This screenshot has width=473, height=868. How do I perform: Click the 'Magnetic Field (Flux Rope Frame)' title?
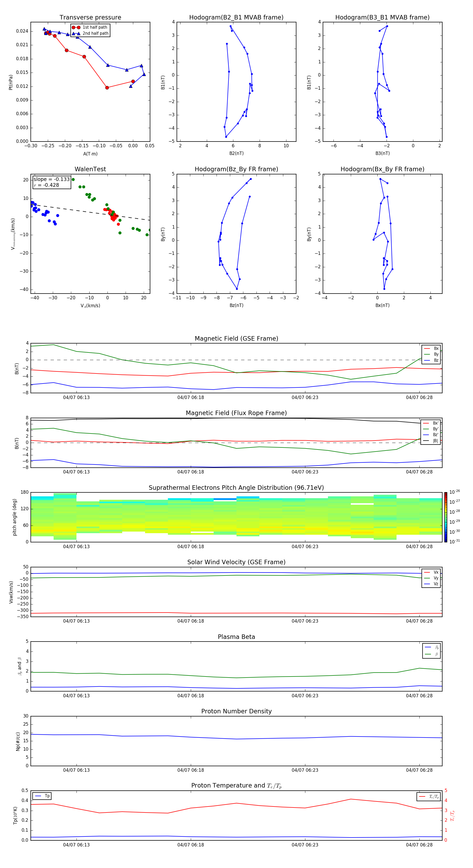(x=236, y=413)
